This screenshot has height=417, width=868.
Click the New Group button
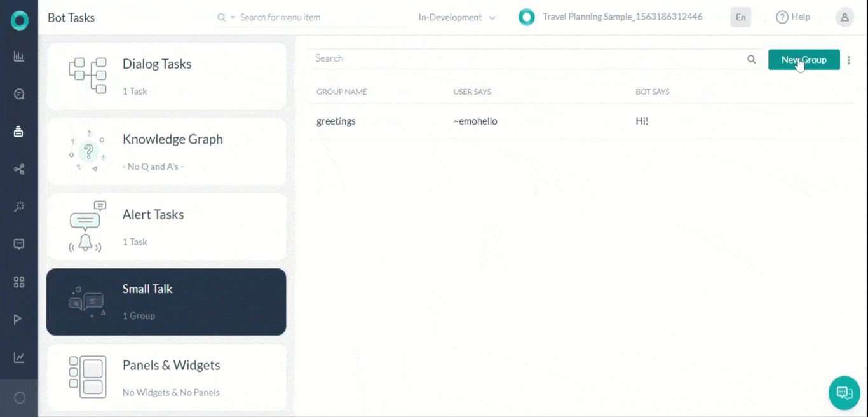pos(804,60)
